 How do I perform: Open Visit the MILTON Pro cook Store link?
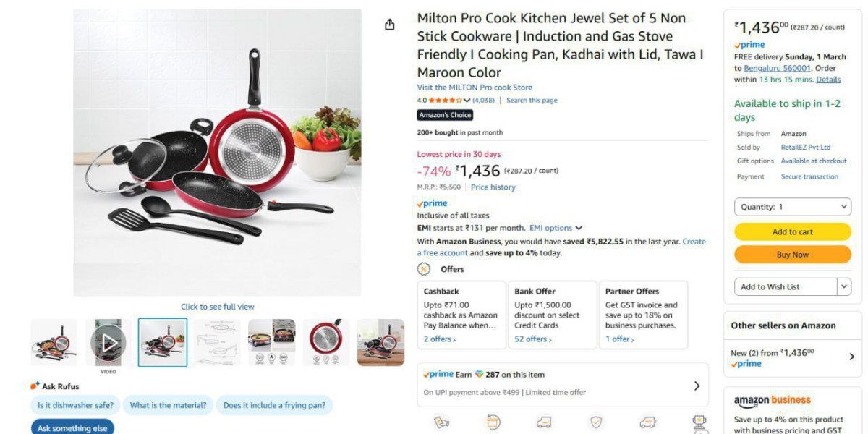click(475, 88)
